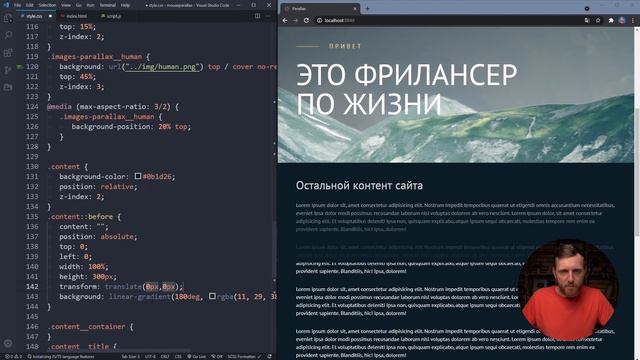Click the '@media' rule on line 124
Image resolution: width=640 pixels, height=360 pixels.
coord(59,107)
